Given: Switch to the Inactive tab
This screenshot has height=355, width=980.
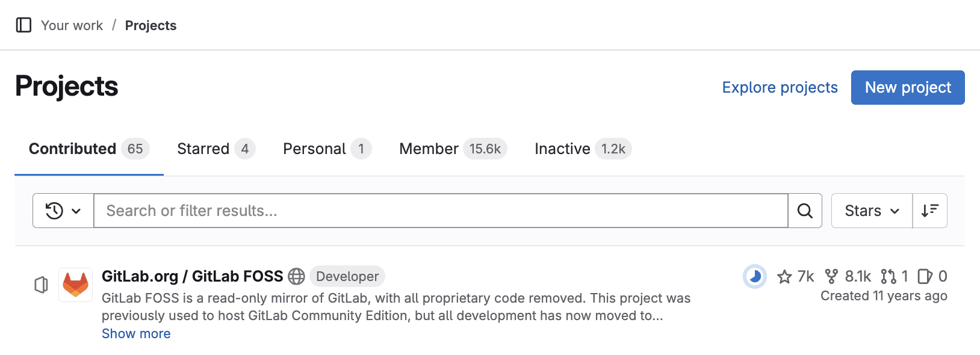Looking at the screenshot, I should [x=583, y=149].
